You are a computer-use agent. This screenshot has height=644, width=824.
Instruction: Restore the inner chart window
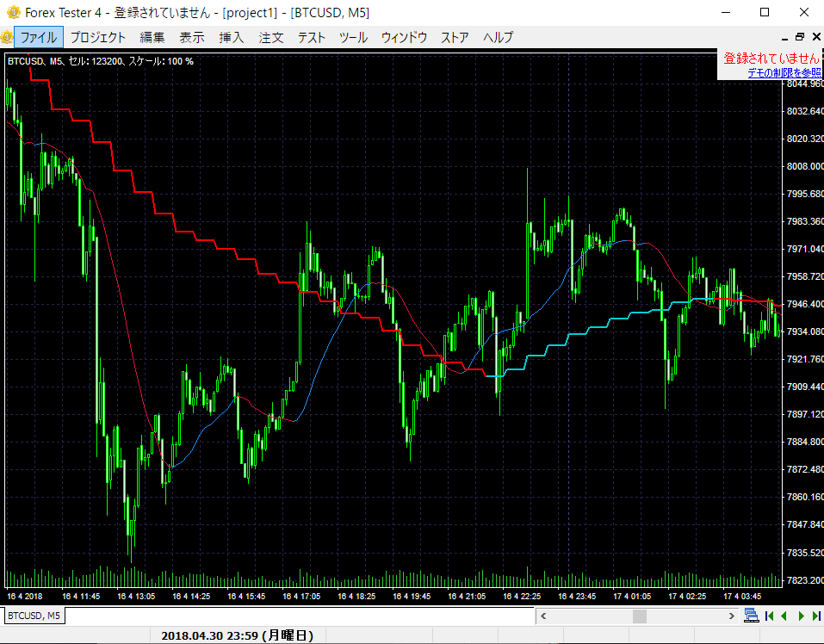point(800,37)
